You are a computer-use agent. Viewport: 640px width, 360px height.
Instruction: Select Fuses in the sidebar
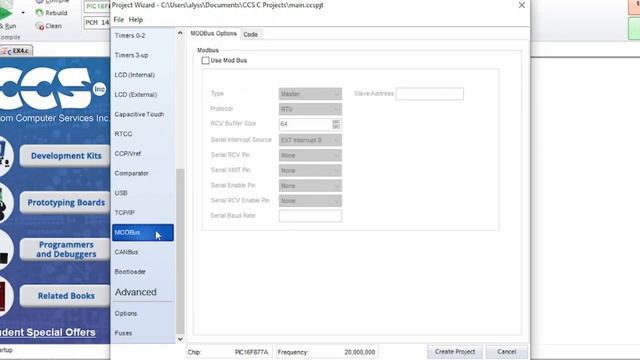pyautogui.click(x=143, y=333)
